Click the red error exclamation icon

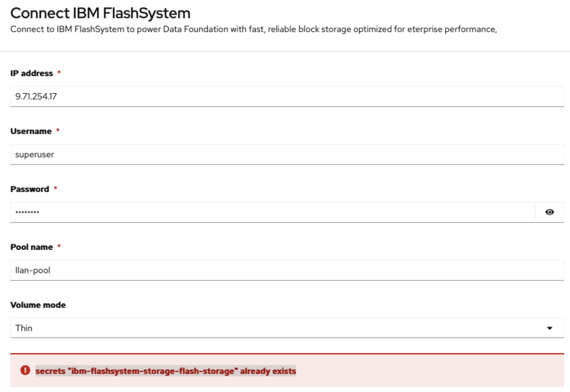[x=25, y=370]
